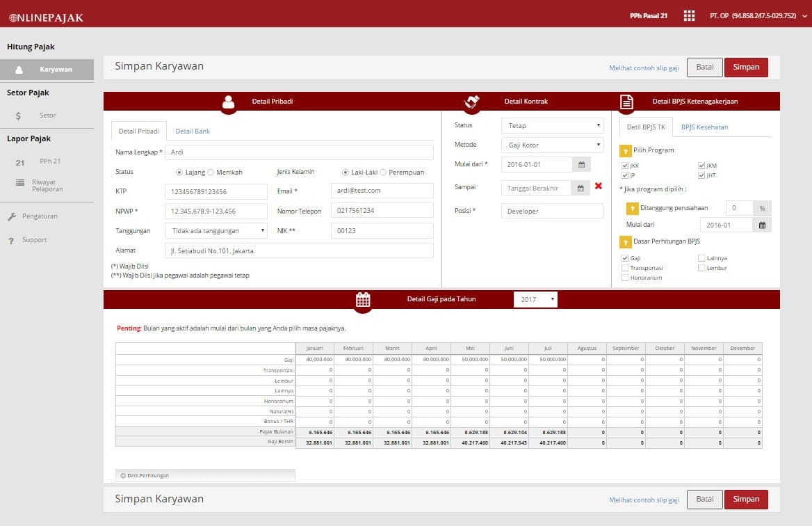Click the Karyawan person icon in sidebar

pyautogui.click(x=19, y=70)
